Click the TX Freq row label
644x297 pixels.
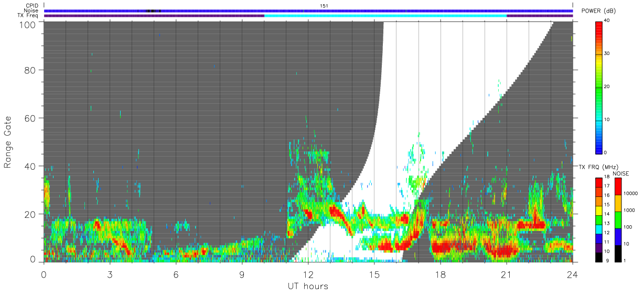tap(27, 15)
